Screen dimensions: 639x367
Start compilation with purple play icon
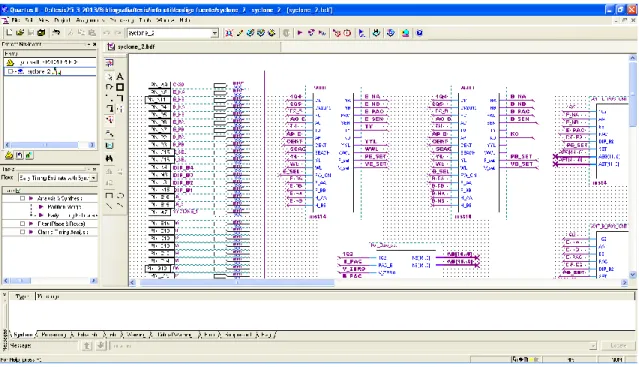300,33
